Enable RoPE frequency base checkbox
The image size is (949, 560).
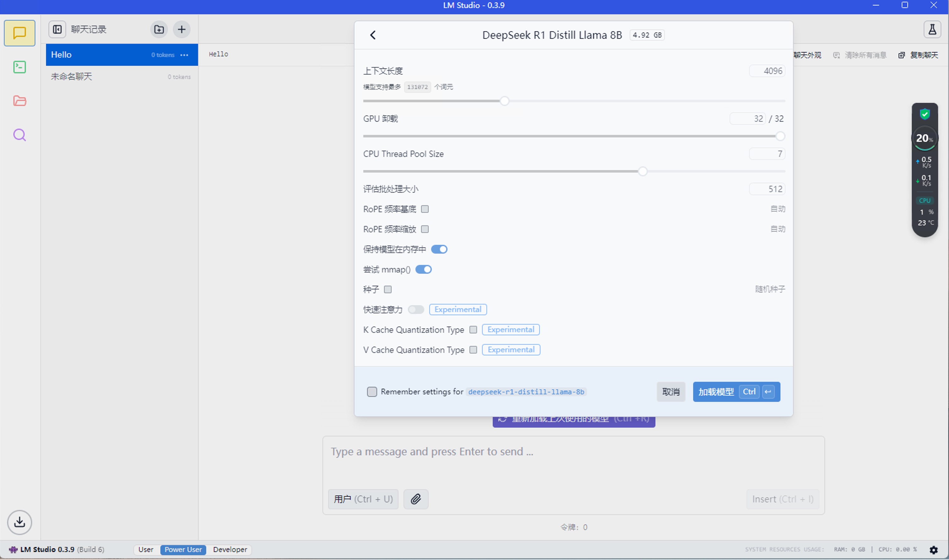pyautogui.click(x=425, y=209)
